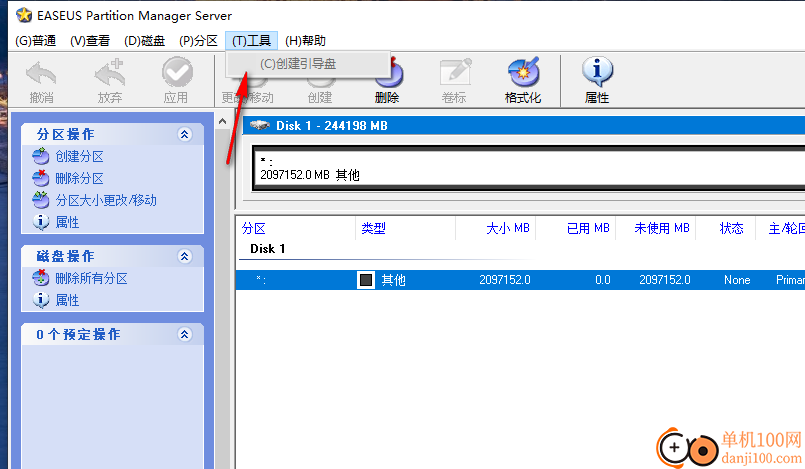Image resolution: width=805 pixels, height=469 pixels.
Task: Click the None status cell
Action: (x=737, y=280)
